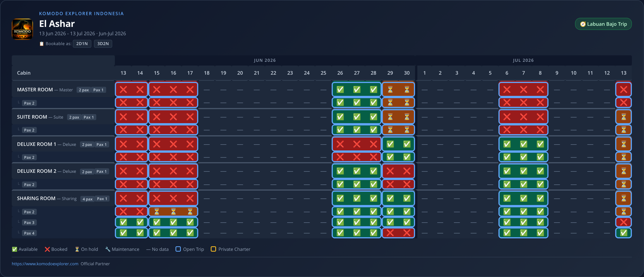Click Master Room Pax 2 available June 27
This screenshot has width=644, height=277.
tap(357, 103)
